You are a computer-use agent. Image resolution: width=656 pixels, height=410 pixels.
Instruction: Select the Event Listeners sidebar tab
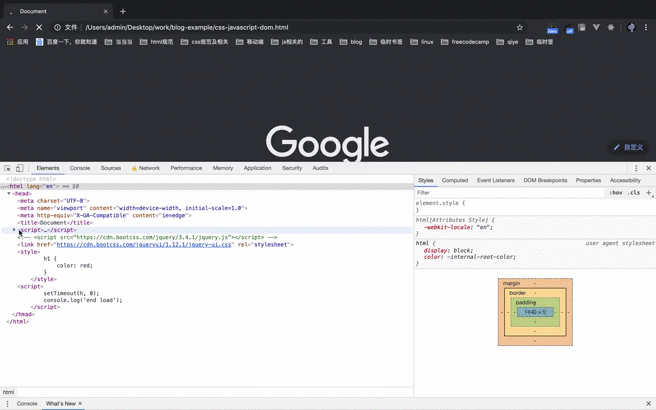496,180
